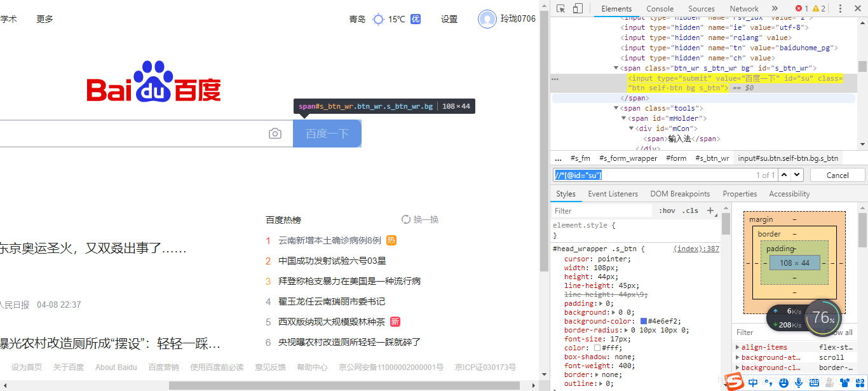Activate the inspect element picker icon
This screenshot has width=868, height=391.
[x=561, y=8]
